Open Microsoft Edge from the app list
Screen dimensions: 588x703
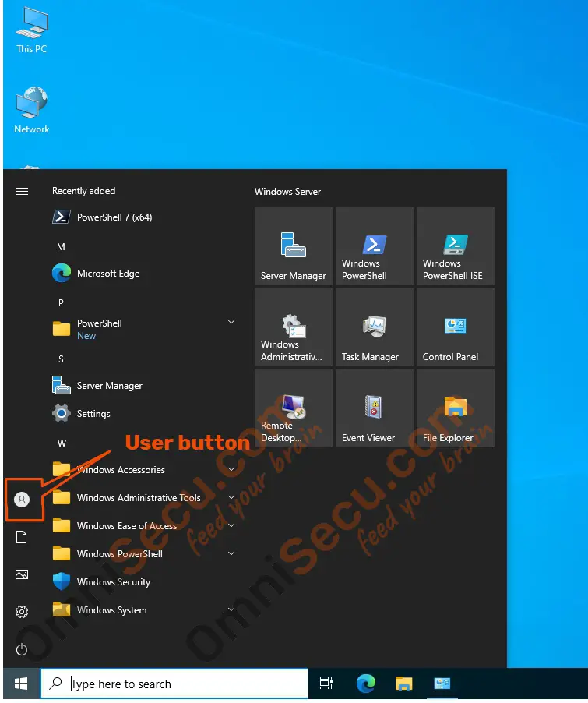pyautogui.click(x=143, y=274)
